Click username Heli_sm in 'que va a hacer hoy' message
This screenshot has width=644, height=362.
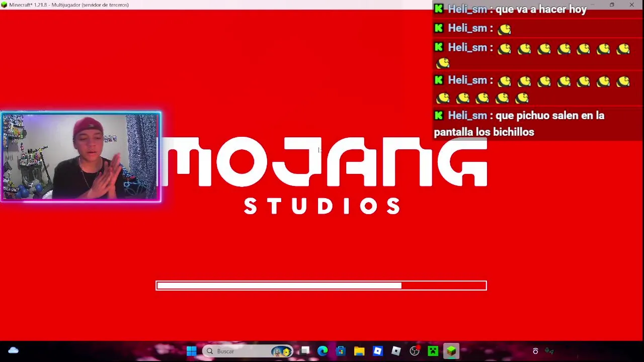(x=467, y=9)
